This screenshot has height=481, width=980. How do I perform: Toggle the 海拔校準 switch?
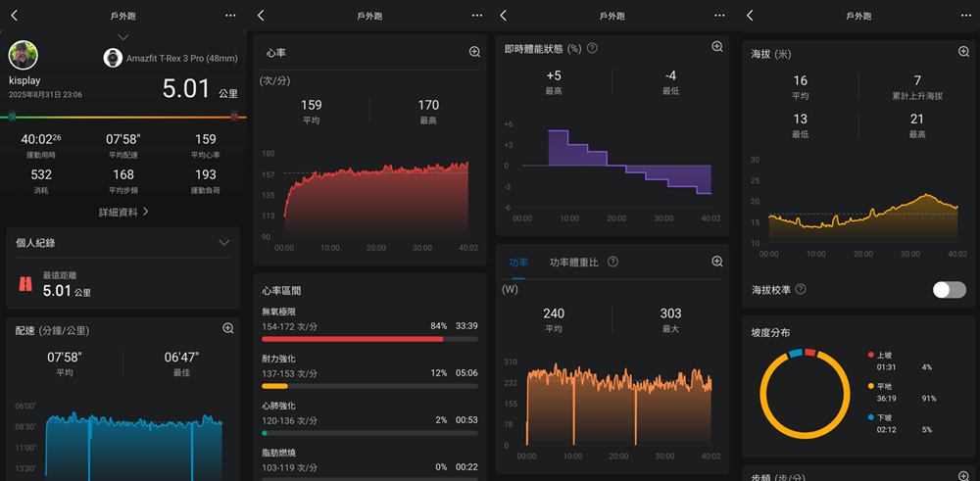coord(949,290)
